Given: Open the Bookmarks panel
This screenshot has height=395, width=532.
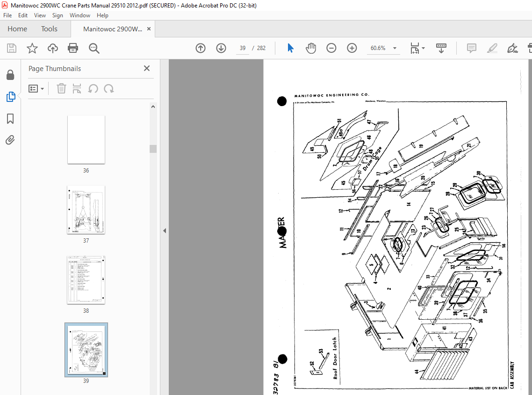Looking at the screenshot, I should (x=10, y=119).
